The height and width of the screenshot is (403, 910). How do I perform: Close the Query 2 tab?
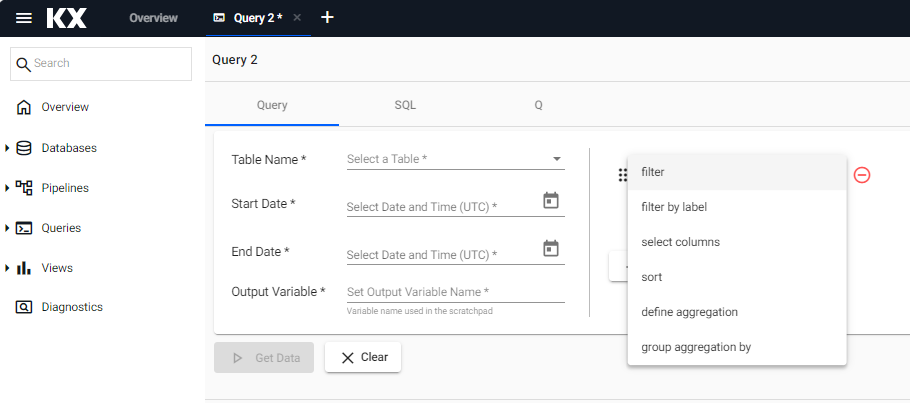(297, 17)
